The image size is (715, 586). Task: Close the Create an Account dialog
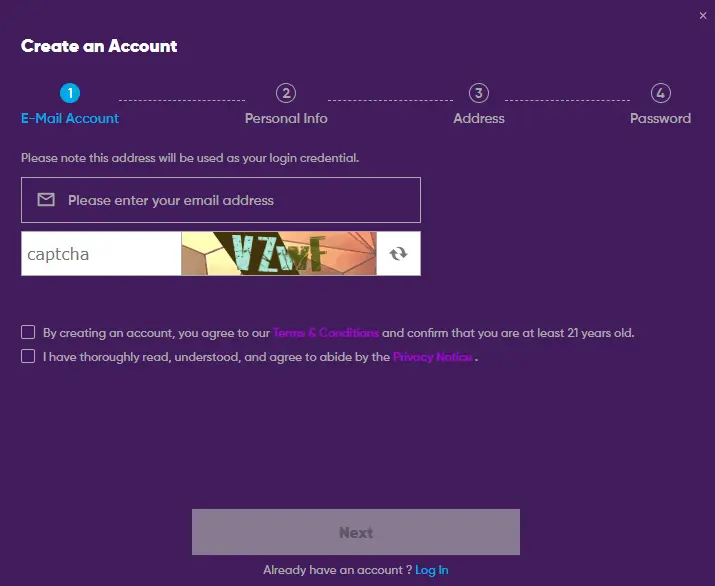pyautogui.click(x=703, y=16)
